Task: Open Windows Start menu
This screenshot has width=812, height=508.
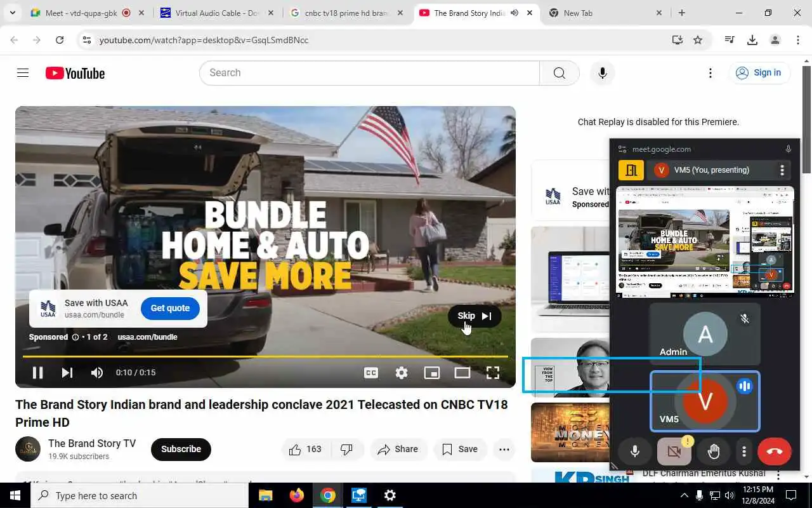Action: (x=15, y=495)
